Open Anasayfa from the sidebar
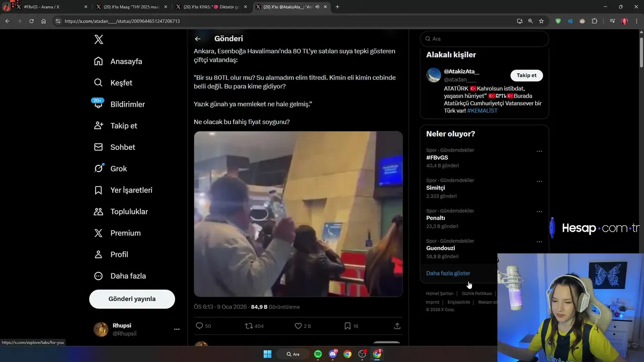Viewport: 644px width, 362px height. click(118, 61)
